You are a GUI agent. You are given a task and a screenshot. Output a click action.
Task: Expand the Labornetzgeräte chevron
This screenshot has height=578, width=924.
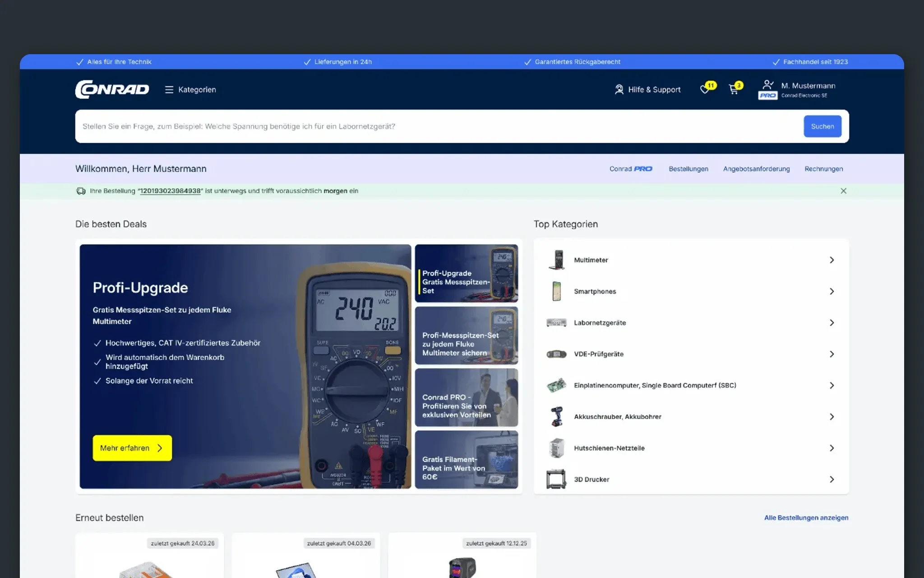coord(832,322)
